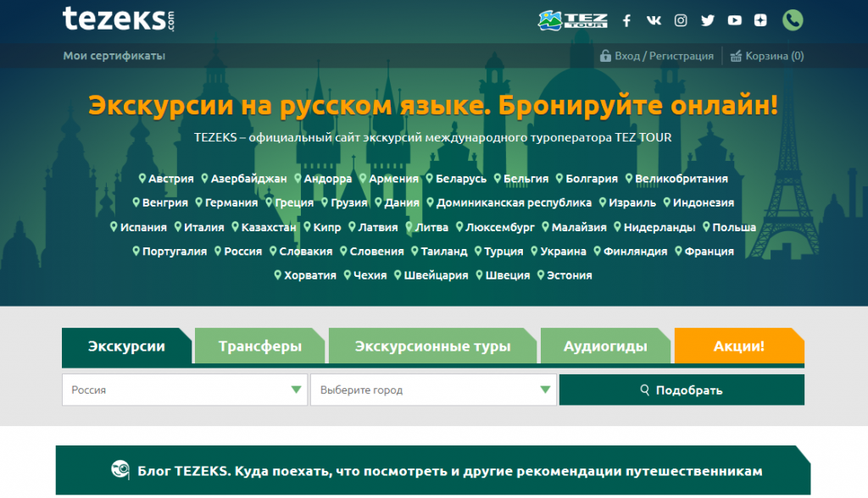Click the blog icon before Блог TEZEKS
This screenshot has height=498, width=868.
point(120,470)
